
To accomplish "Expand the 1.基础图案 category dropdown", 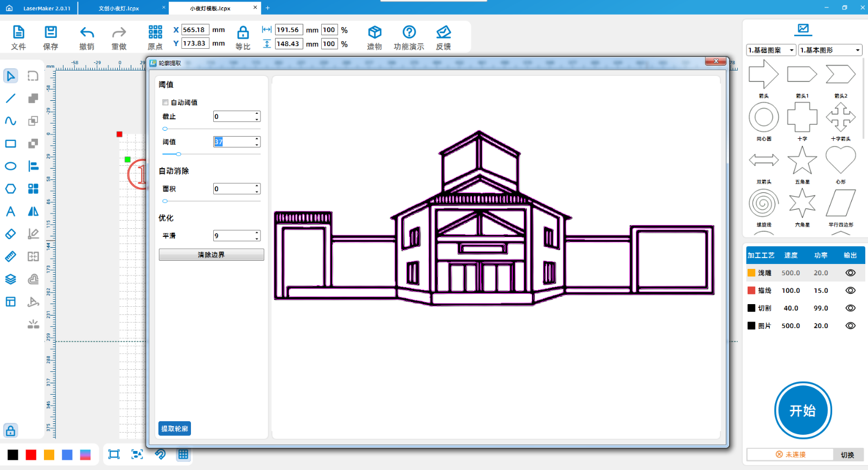I will tap(771, 50).
